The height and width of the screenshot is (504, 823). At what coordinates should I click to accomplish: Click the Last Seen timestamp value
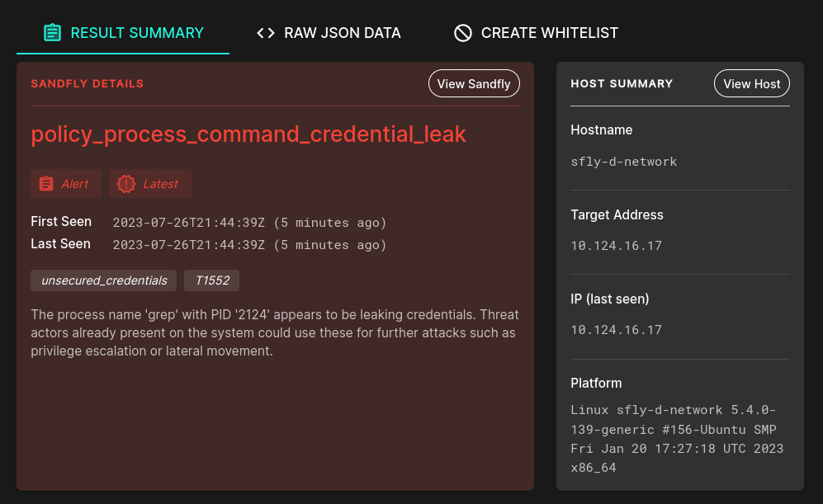point(250,245)
